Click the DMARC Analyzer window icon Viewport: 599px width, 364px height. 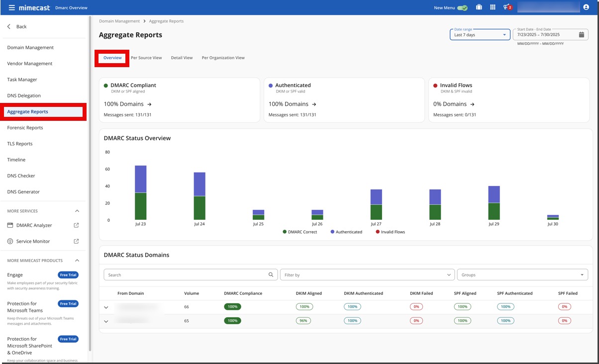[x=10, y=225]
